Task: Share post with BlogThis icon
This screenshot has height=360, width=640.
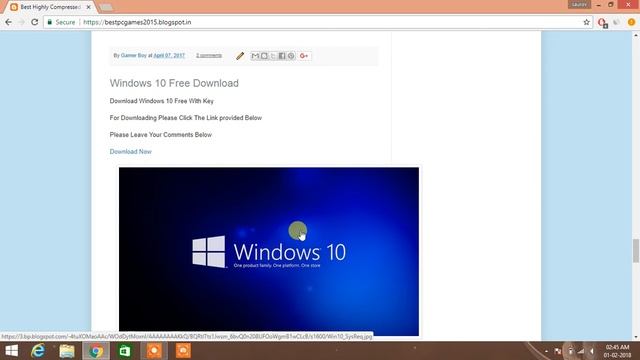Action: pos(264,56)
